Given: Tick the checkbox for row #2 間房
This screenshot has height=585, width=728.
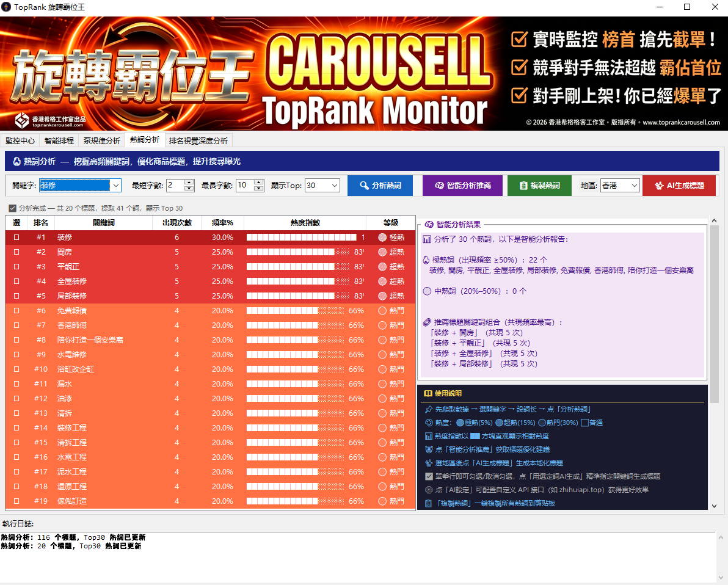Looking at the screenshot, I should click(16, 252).
